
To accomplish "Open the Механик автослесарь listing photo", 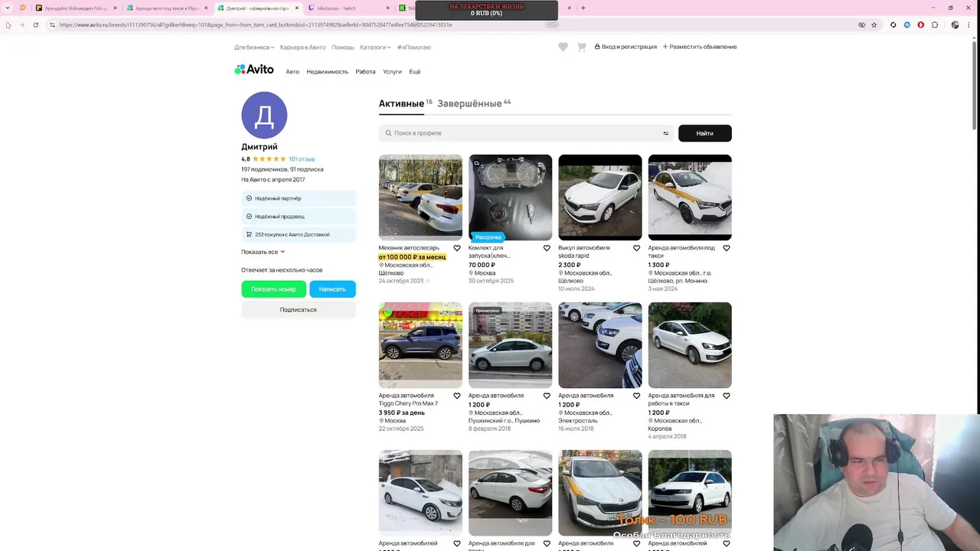I will pos(420,197).
